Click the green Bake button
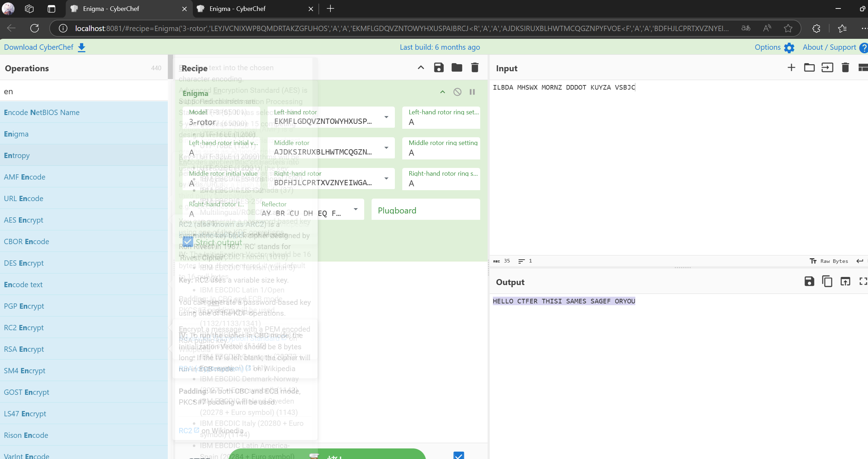Image resolution: width=868 pixels, height=459 pixels. pos(327,454)
